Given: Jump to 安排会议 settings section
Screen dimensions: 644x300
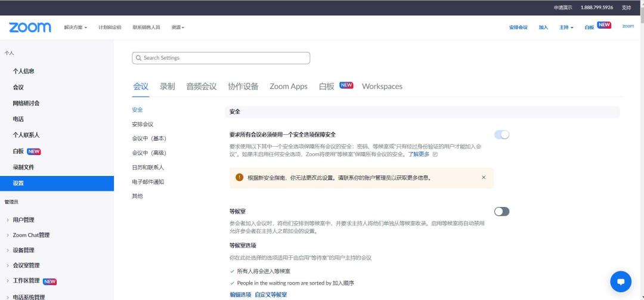Looking at the screenshot, I should [x=143, y=124].
